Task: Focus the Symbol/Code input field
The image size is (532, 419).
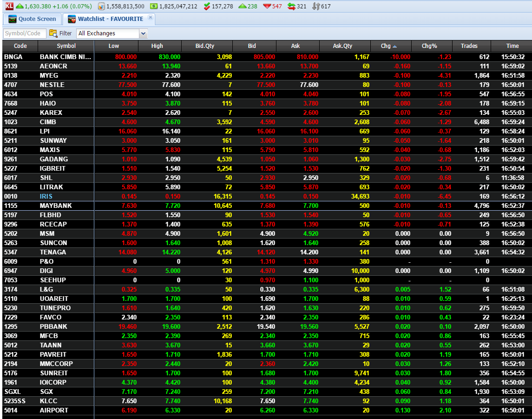Action: tap(25, 33)
